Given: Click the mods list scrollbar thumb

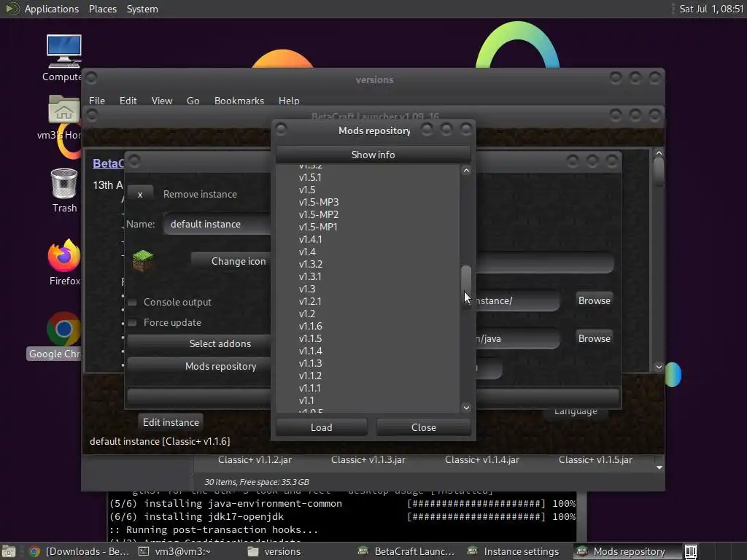Looking at the screenshot, I should tap(466, 287).
